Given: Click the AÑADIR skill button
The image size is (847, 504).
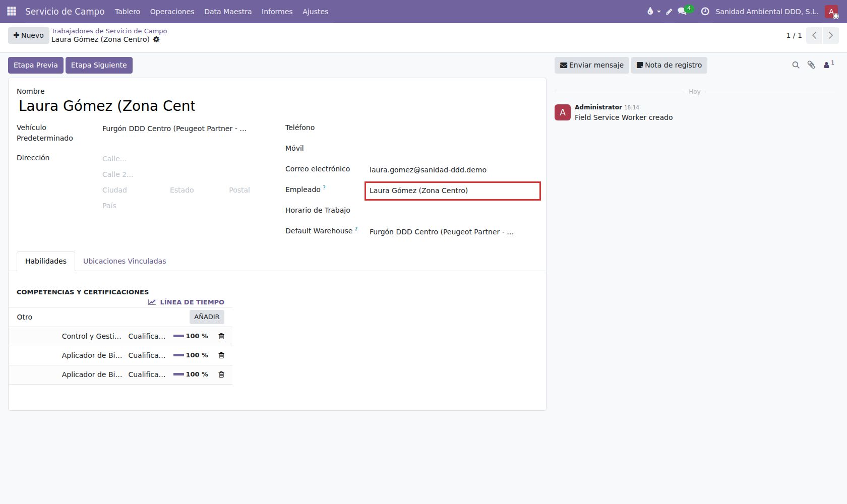Looking at the screenshot, I should 207,317.
